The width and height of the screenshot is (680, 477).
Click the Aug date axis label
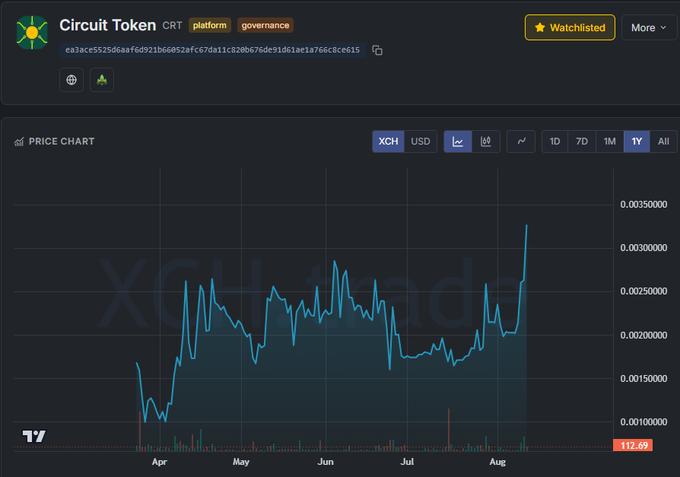point(497,462)
